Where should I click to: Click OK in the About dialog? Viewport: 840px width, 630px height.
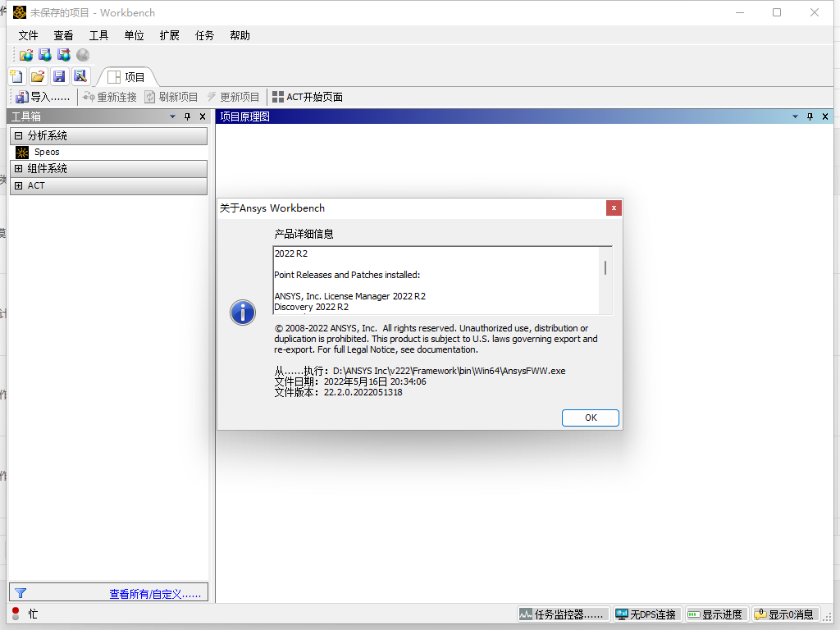pyautogui.click(x=591, y=418)
